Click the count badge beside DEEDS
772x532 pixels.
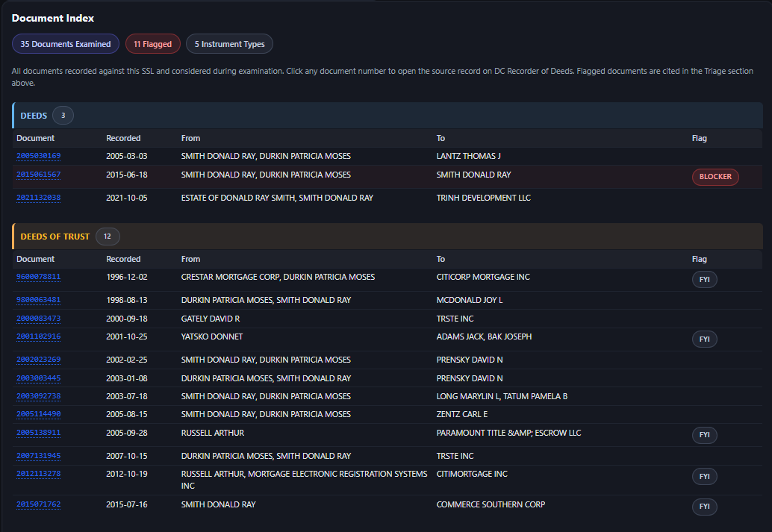(63, 115)
